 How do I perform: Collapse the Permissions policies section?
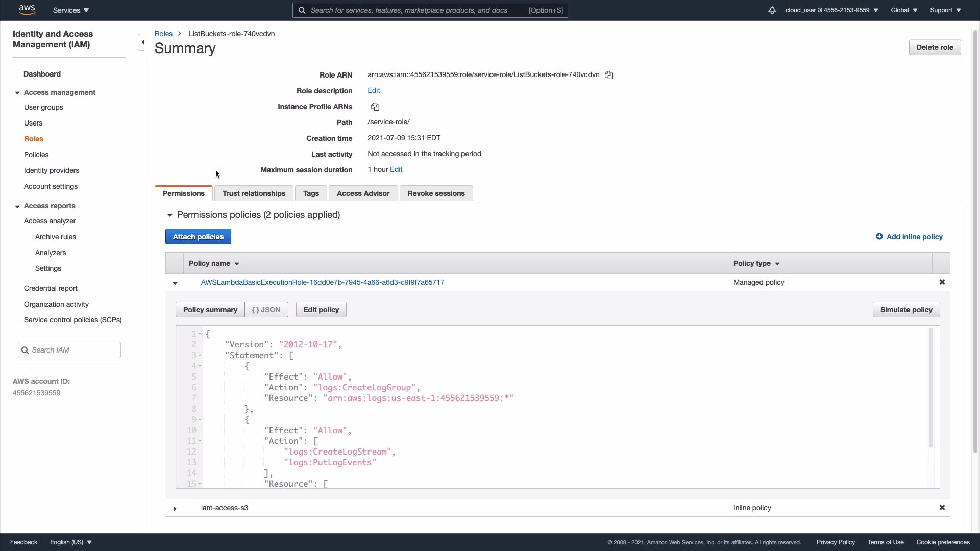pos(169,215)
